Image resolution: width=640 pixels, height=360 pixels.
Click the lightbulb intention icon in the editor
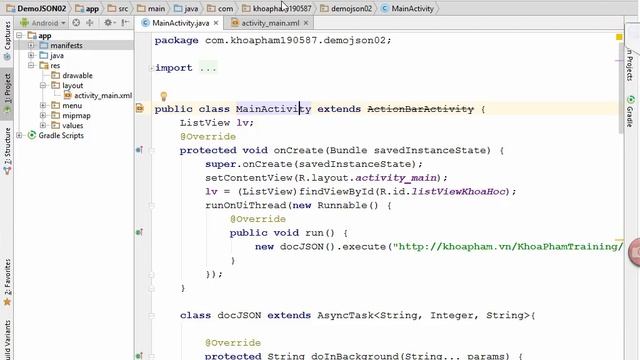coord(164,96)
